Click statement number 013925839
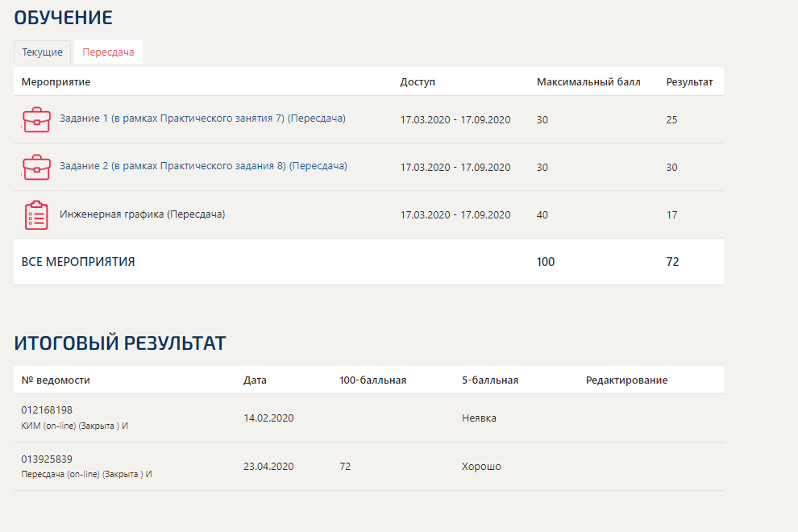 point(47,459)
